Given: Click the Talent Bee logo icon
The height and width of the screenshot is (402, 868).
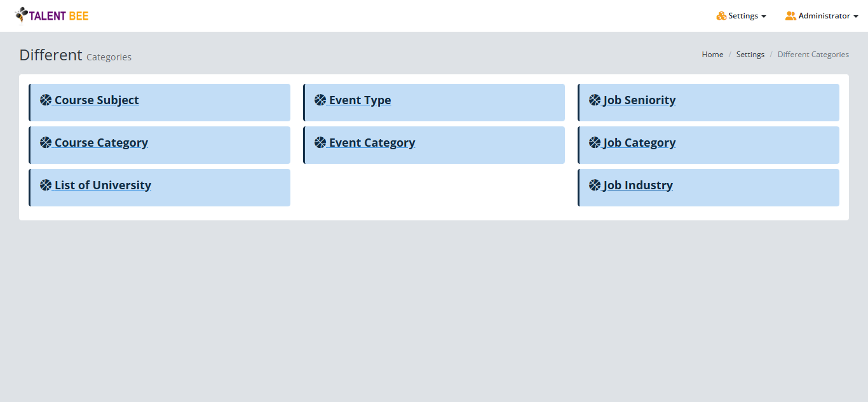Looking at the screenshot, I should point(21,15).
